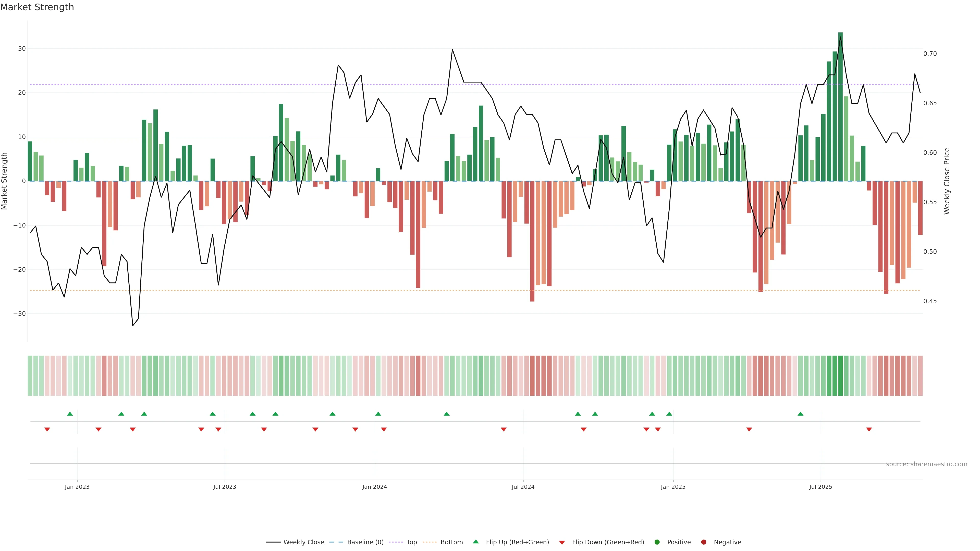Click the Positive green circle legend icon
980x551 pixels.
coord(657,542)
